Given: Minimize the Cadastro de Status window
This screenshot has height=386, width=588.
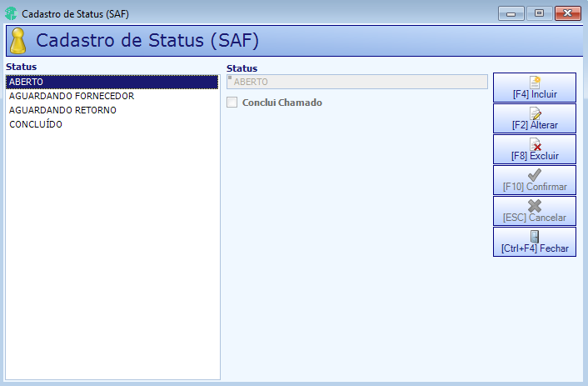Looking at the screenshot, I should tap(511, 13).
